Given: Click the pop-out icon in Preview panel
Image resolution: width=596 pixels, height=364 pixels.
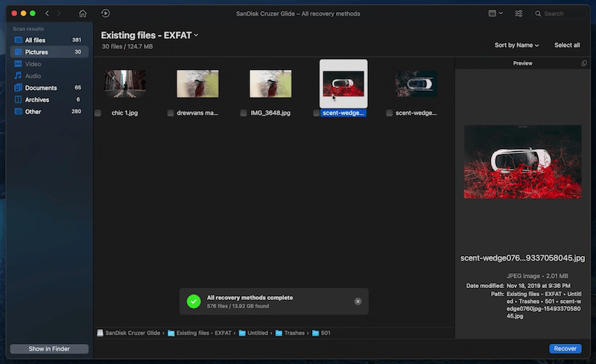Looking at the screenshot, I should pos(584,63).
